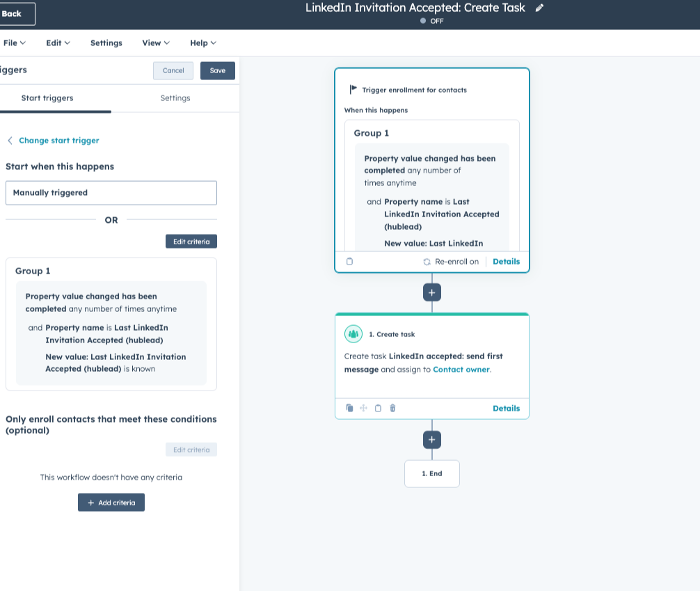The height and width of the screenshot is (591, 700).
Task: Open Details link on Create task card
Action: 507,409
